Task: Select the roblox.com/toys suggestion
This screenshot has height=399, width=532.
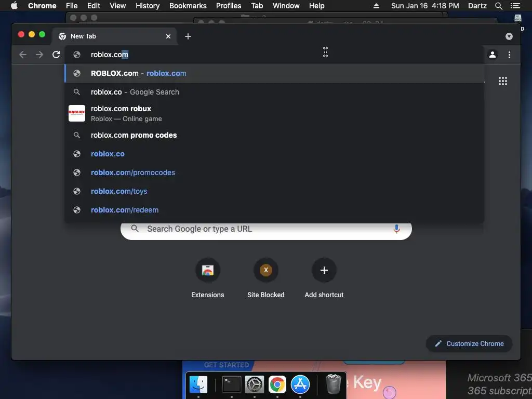Action: click(x=274, y=191)
